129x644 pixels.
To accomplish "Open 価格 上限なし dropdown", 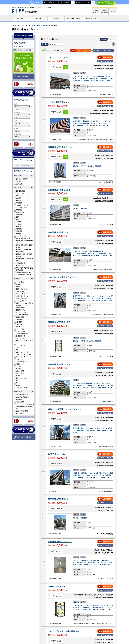I will (x=22, y=109).
